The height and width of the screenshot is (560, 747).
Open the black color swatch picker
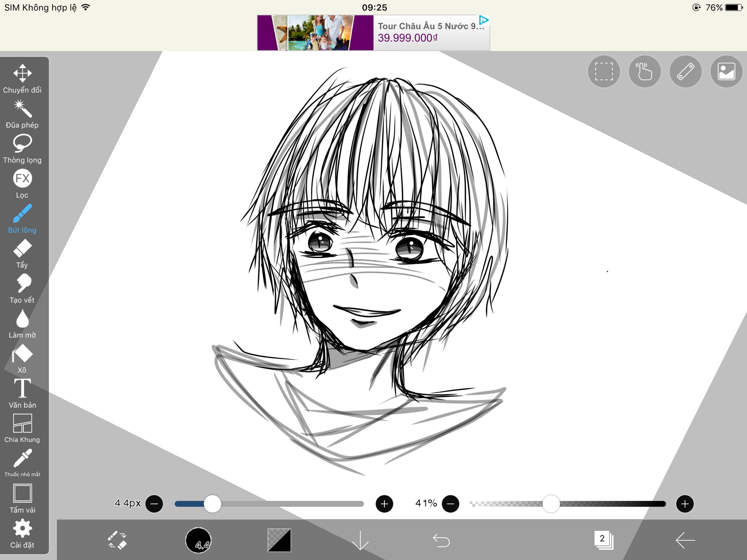(279, 540)
